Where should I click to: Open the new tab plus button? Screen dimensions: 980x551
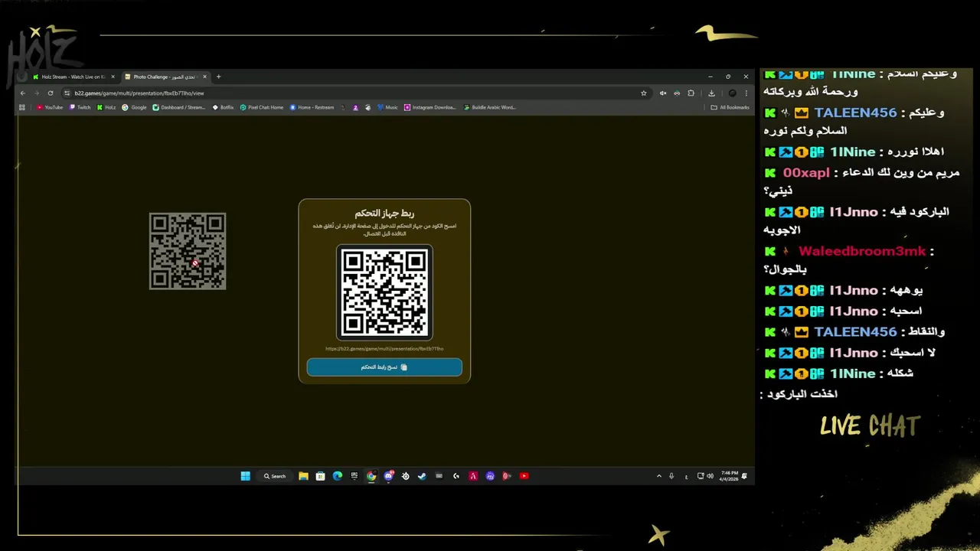(218, 77)
